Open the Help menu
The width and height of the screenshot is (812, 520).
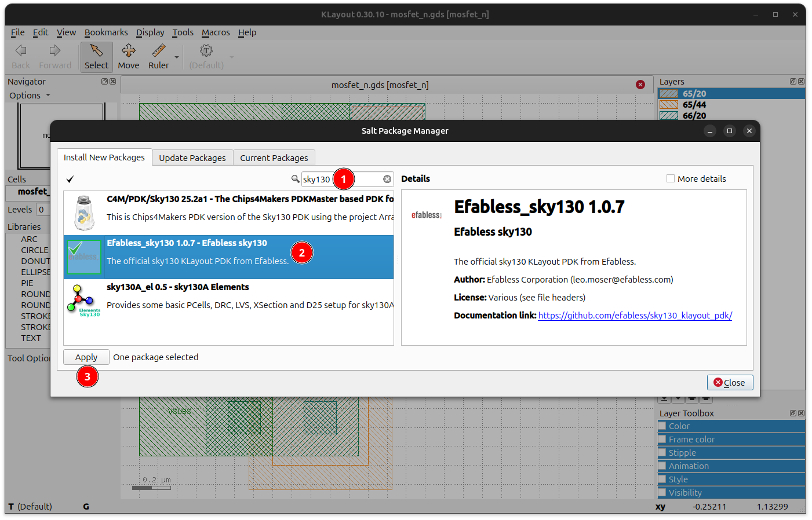click(x=247, y=32)
